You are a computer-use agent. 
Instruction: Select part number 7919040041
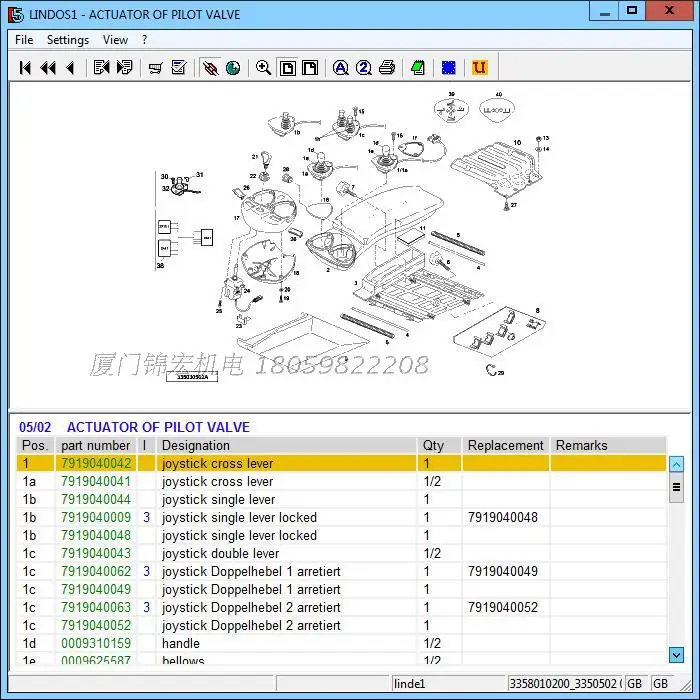[96, 481]
